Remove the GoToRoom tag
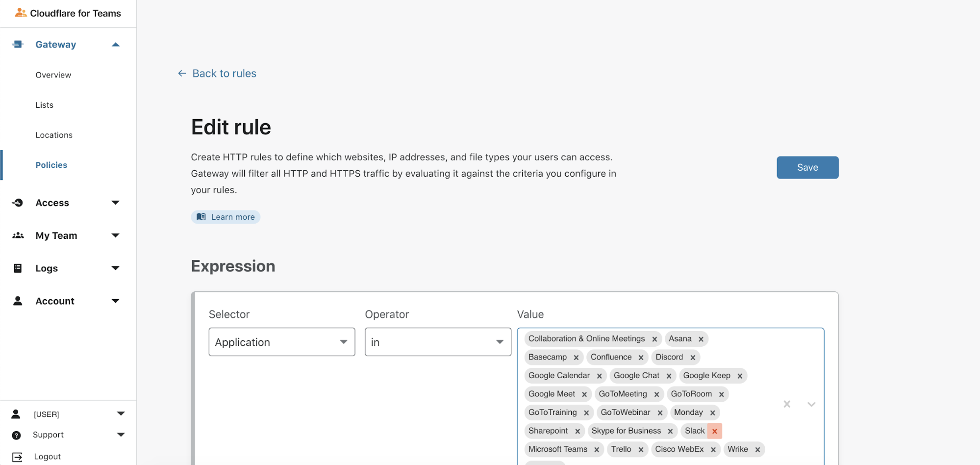980x465 pixels. (x=722, y=394)
